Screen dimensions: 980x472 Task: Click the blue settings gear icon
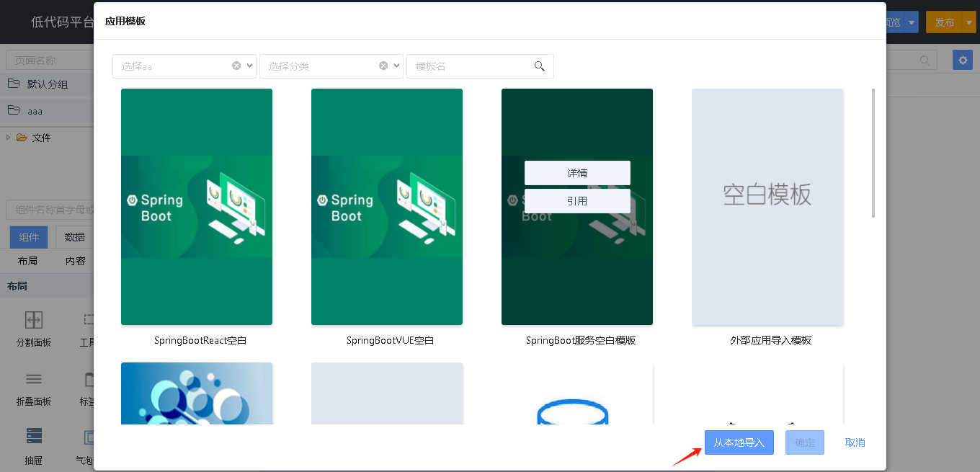(962, 60)
